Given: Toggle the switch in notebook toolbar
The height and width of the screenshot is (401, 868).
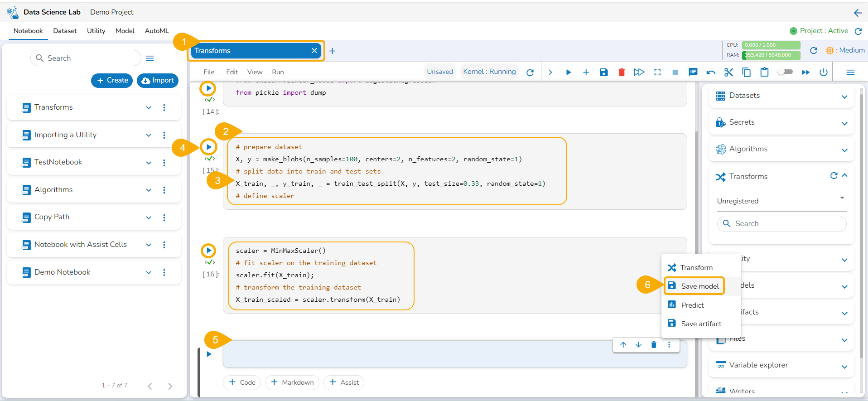Looking at the screenshot, I should click(785, 72).
